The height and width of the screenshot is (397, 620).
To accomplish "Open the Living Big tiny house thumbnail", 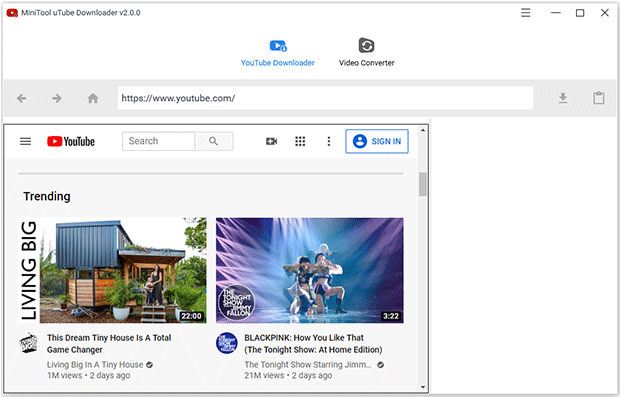I will click(112, 270).
